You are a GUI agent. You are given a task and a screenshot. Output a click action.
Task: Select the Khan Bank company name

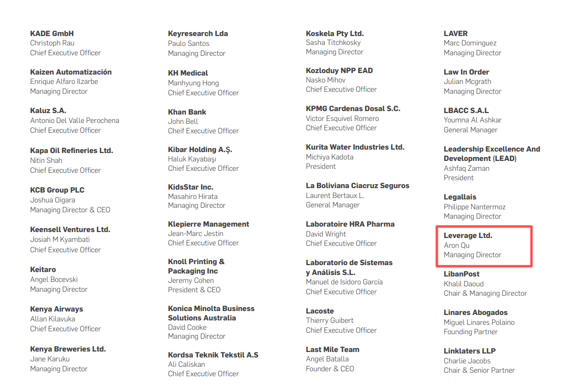point(187,112)
